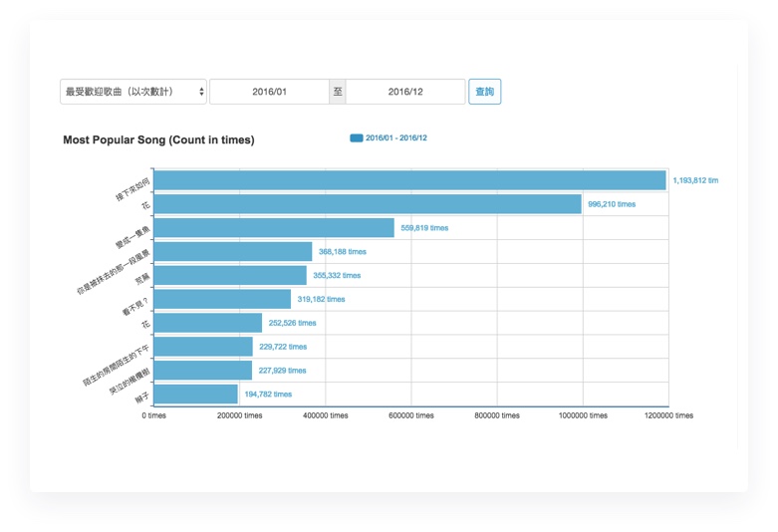Click the 荒蕪 bar with 355,332 times
Image resolution: width=778 pixels, height=532 pixels.
pyautogui.click(x=230, y=276)
